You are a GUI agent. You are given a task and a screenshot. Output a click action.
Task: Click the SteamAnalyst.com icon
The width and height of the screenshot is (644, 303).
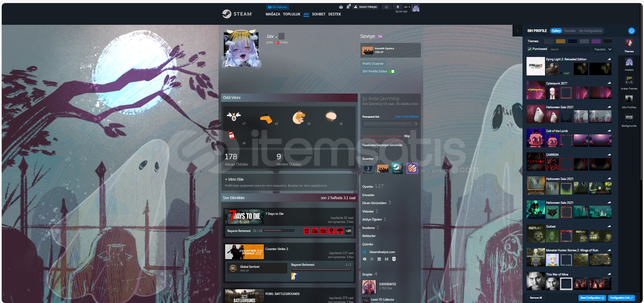click(364, 252)
